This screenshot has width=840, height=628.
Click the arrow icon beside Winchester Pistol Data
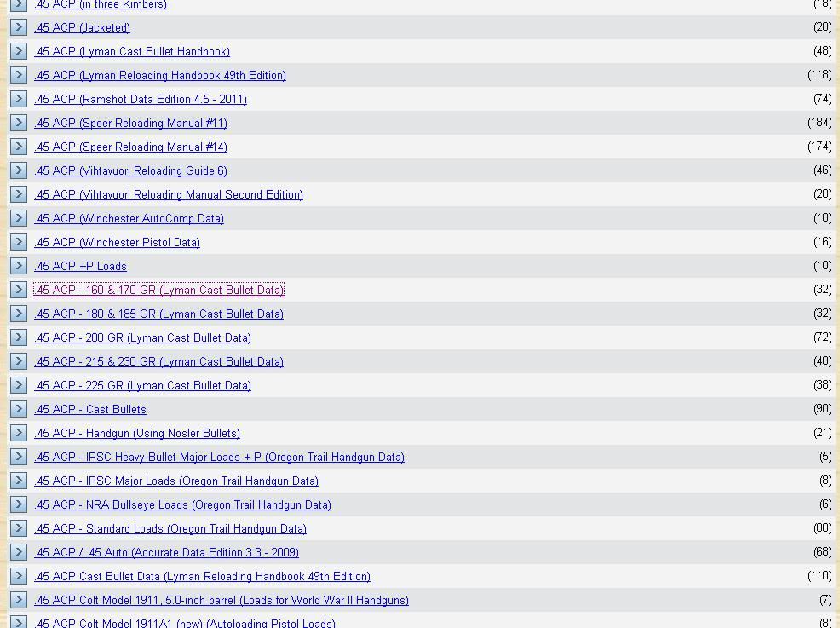click(18, 242)
